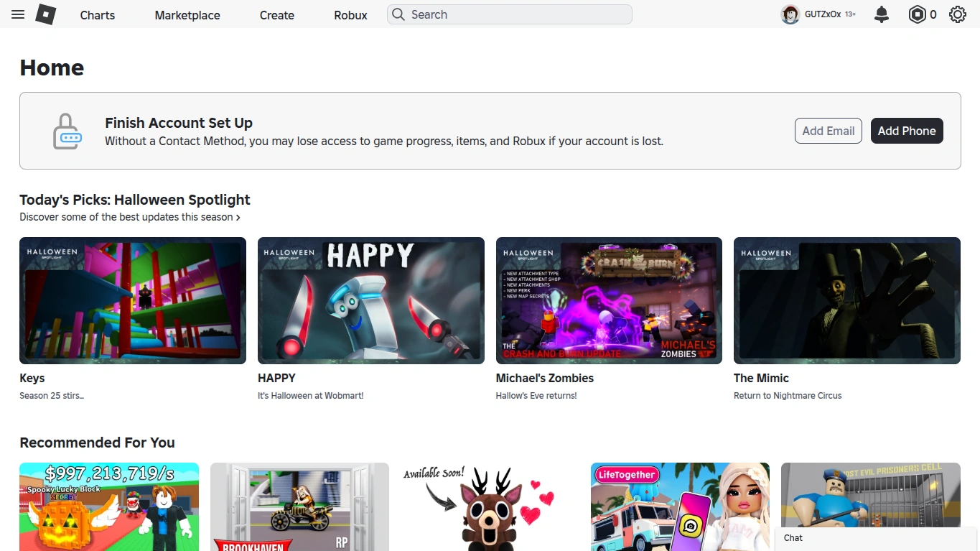Open the prison cell game thumbnail
This screenshot has width=980, height=551.
(871, 496)
